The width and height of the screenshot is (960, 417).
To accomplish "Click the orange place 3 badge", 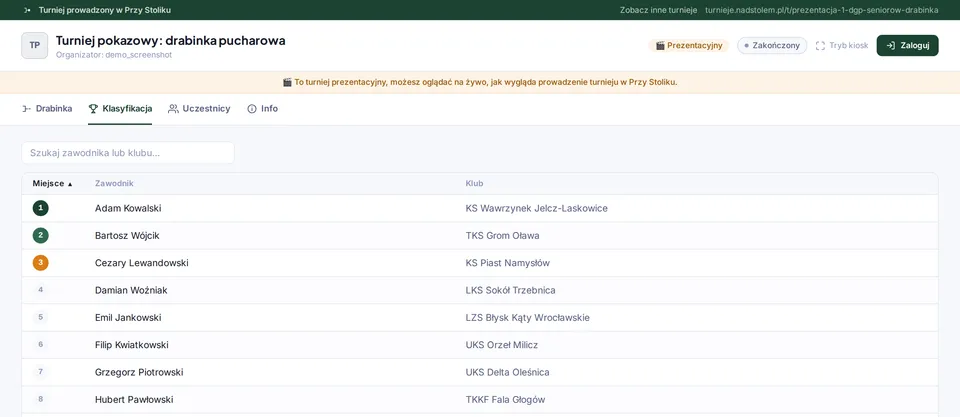I will 40,263.
